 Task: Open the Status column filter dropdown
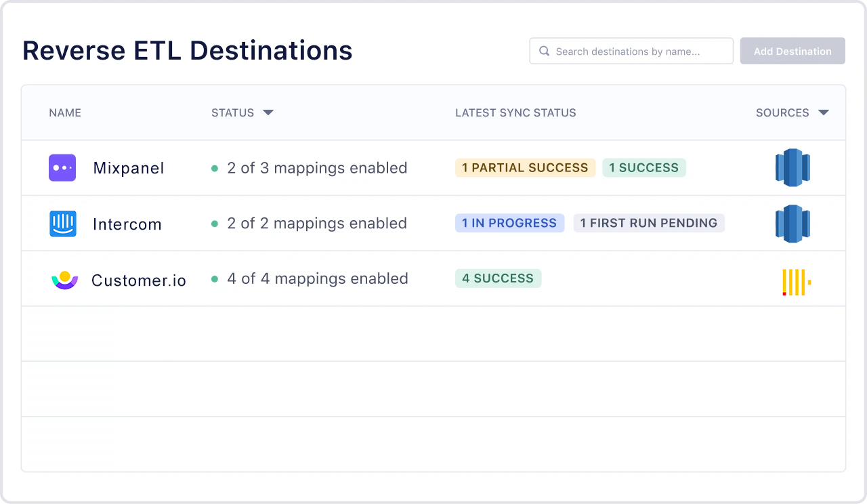[x=268, y=112]
